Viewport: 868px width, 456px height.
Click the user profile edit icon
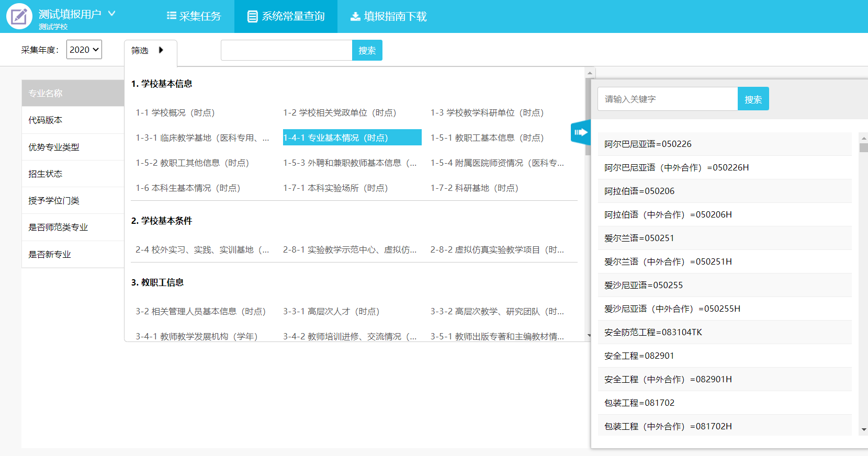click(19, 16)
